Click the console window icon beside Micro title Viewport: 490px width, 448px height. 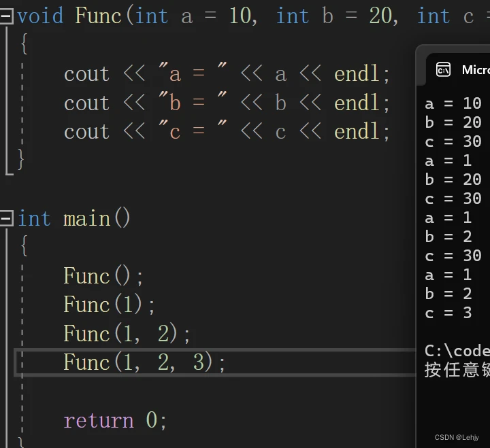(x=443, y=70)
